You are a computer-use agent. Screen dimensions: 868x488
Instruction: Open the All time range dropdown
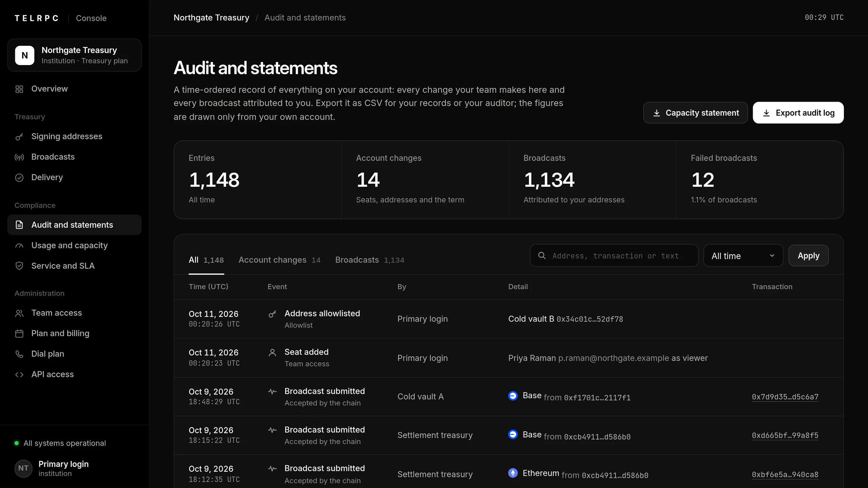coord(743,256)
